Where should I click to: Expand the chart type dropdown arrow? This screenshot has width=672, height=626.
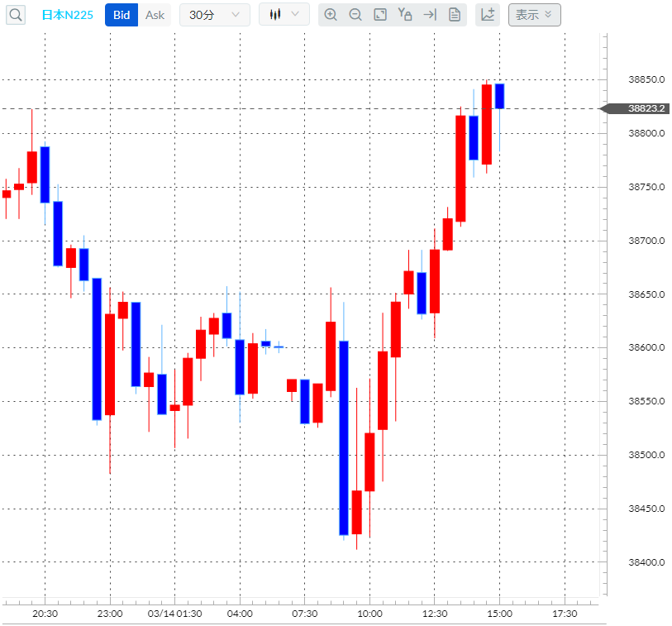click(x=294, y=15)
